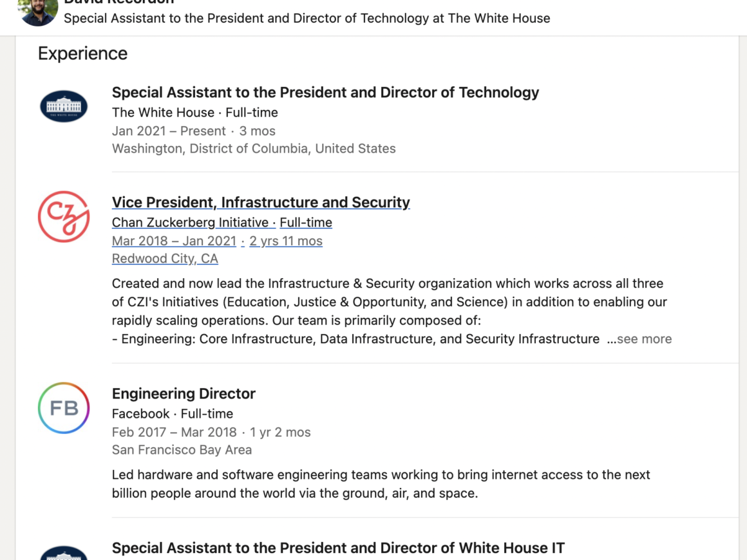Click Special Assistant and Director of Technology title

pyautogui.click(x=325, y=93)
